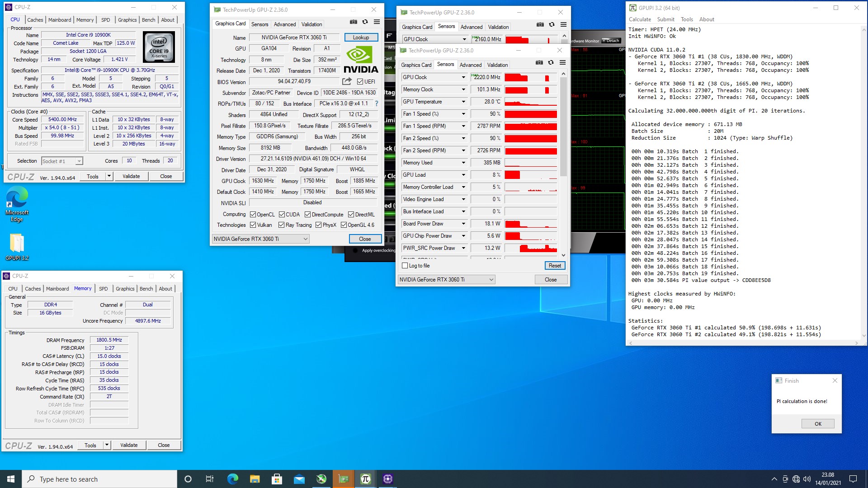Expand the Board Power Draw dropdown
Screen dimensions: 868x488
click(x=463, y=224)
